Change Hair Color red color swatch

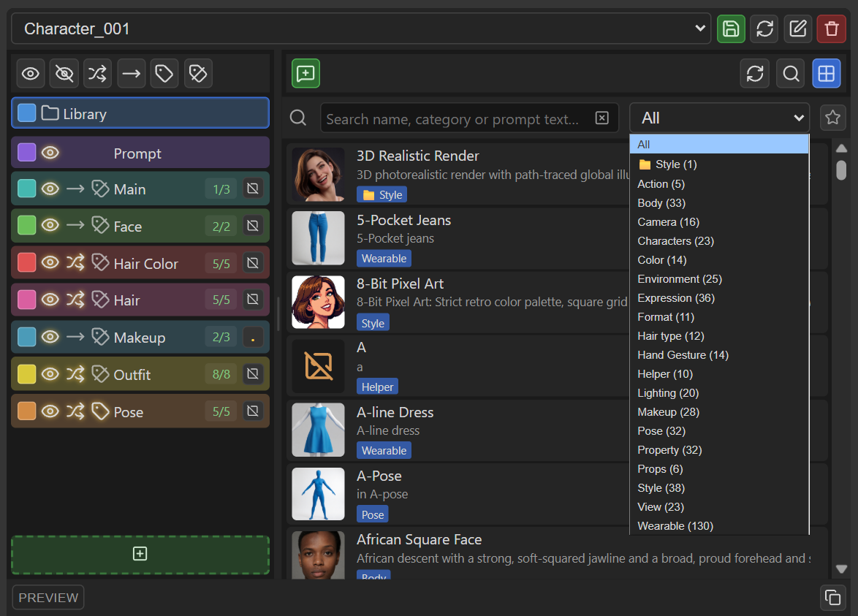[x=27, y=262]
